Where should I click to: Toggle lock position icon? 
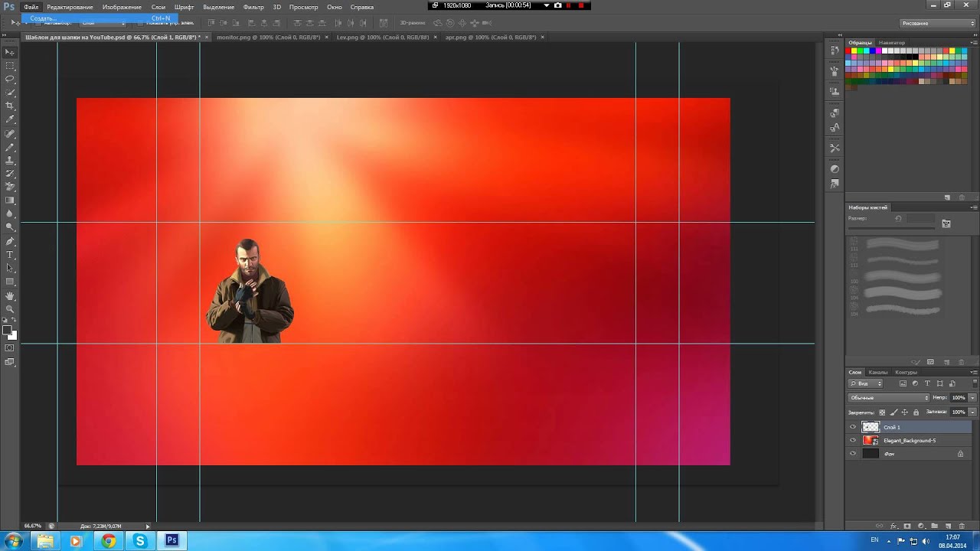[904, 412]
